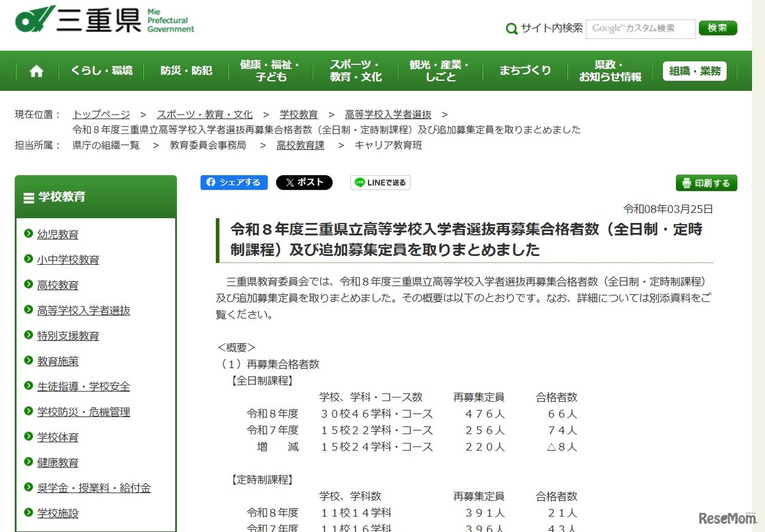Send the page with the LINEで送る button
765x532 pixels.
pos(380,182)
